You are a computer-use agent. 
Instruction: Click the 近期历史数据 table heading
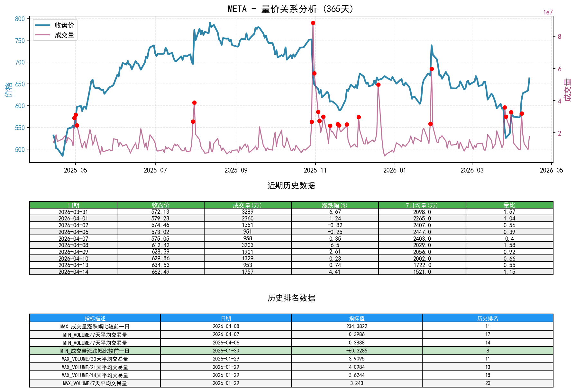[291, 186]
